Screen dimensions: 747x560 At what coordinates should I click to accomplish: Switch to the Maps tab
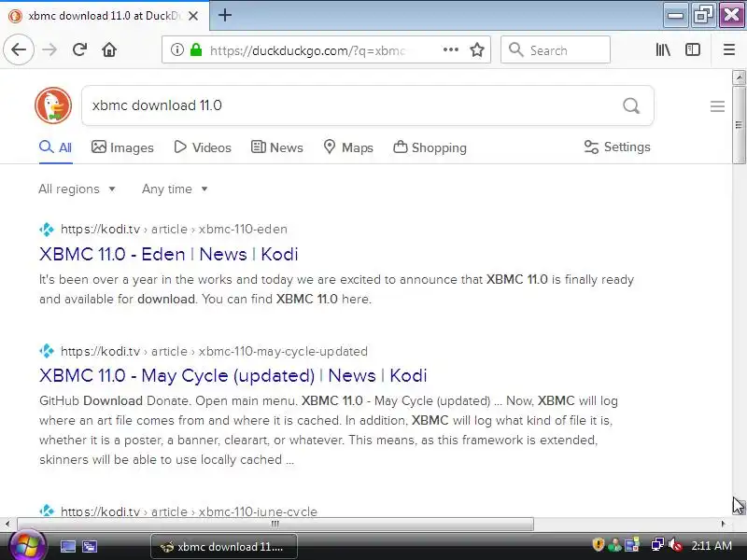tap(348, 147)
